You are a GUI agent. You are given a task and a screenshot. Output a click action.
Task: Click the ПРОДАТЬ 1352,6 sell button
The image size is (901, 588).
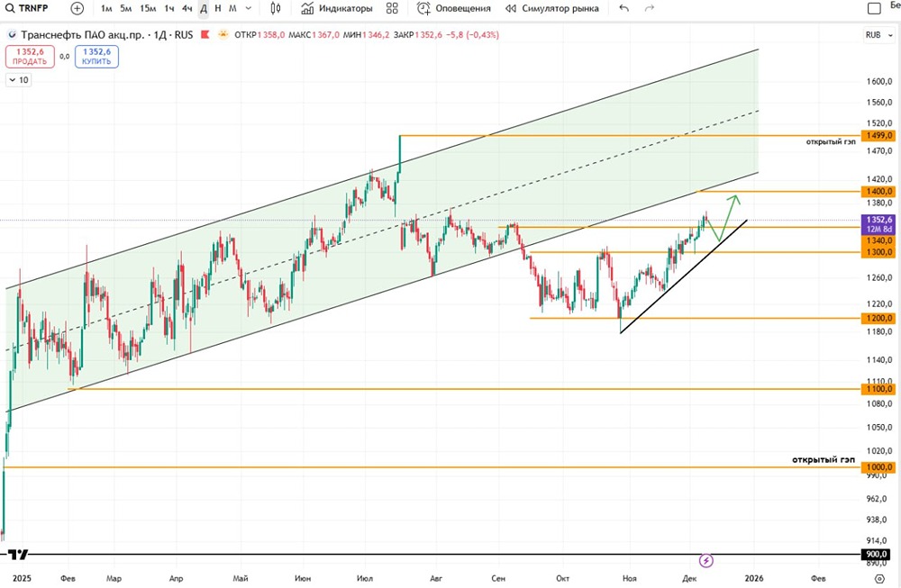click(30, 56)
